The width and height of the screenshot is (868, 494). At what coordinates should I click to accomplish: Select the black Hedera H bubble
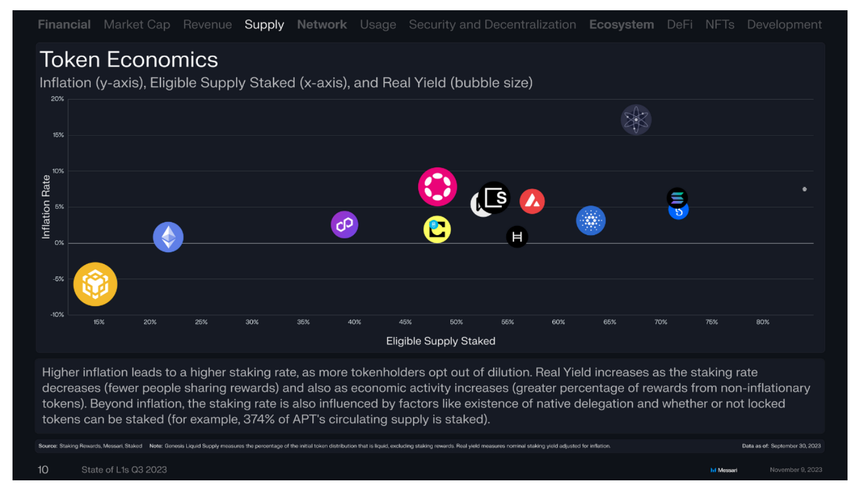[x=517, y=237]
